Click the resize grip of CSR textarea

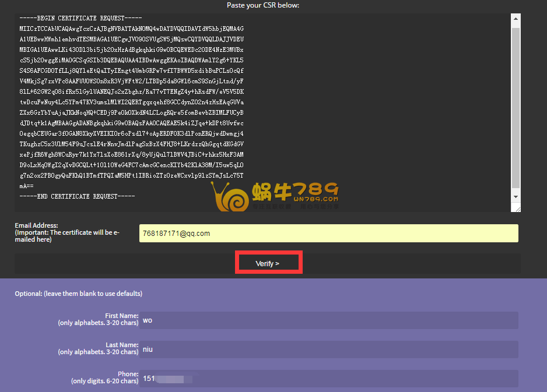[517, 208]
